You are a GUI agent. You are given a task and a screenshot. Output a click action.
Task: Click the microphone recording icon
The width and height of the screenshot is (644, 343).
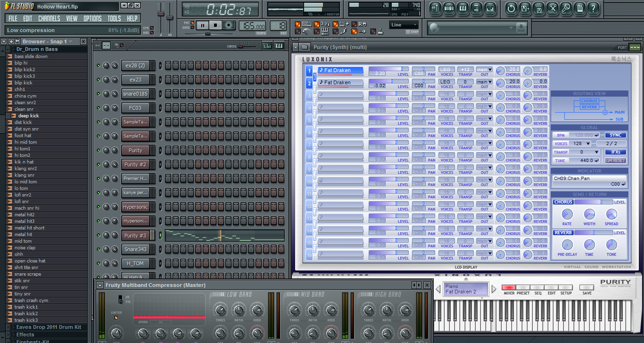click(x=566, y=8)
